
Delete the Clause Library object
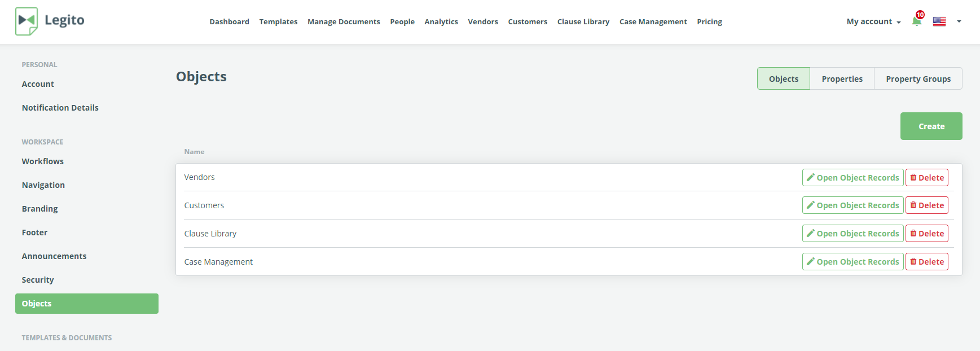(926, 234)
